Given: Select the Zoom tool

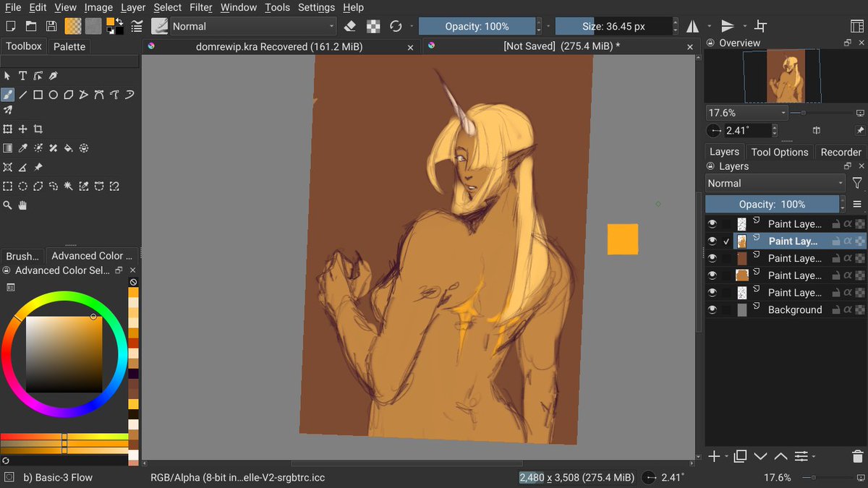Looking at the screenshot, I should [x=7, y=205].
